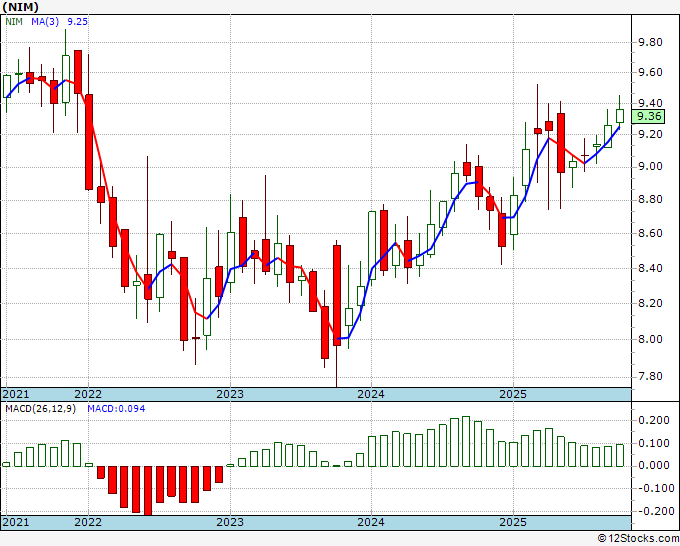Image resolution: width=680 pixels, height=546 pixels.
Task: Click the 7.80 price axis label
Action: point(650,376)
